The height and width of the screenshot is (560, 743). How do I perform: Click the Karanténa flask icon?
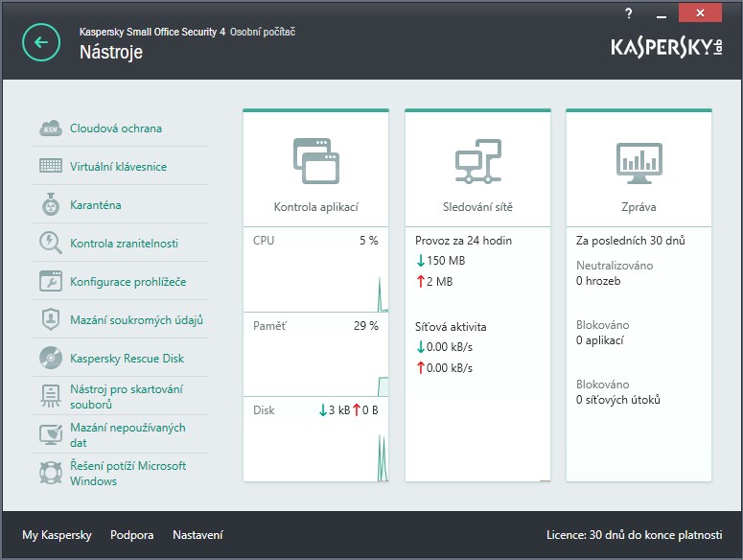tap(51, 205)
